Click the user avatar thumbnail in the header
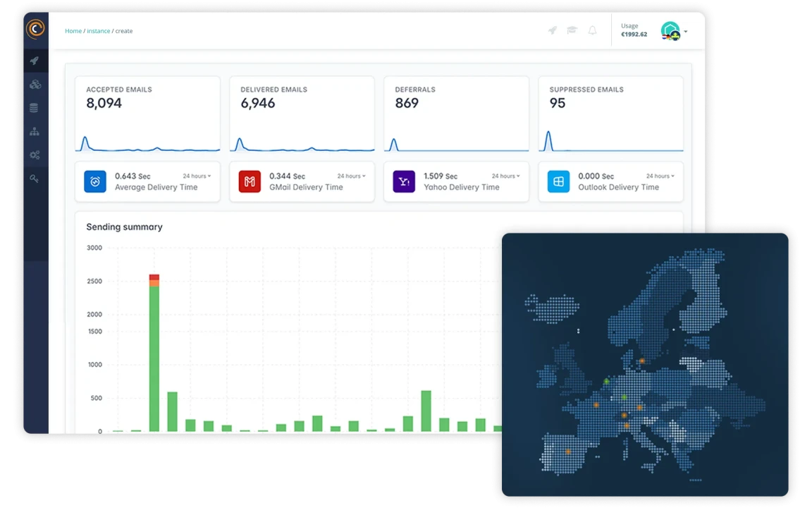The image size is (812, 508). pos(671,30)
